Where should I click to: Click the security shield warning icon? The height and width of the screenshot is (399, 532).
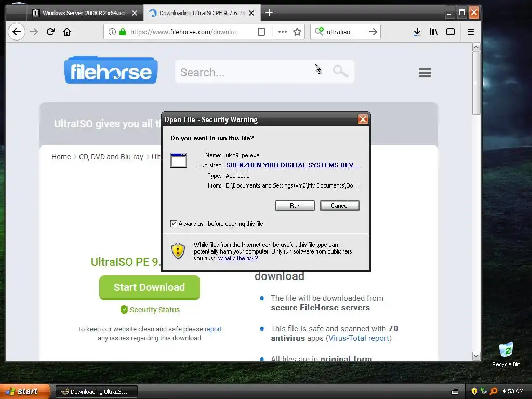[x=178, y=251]
